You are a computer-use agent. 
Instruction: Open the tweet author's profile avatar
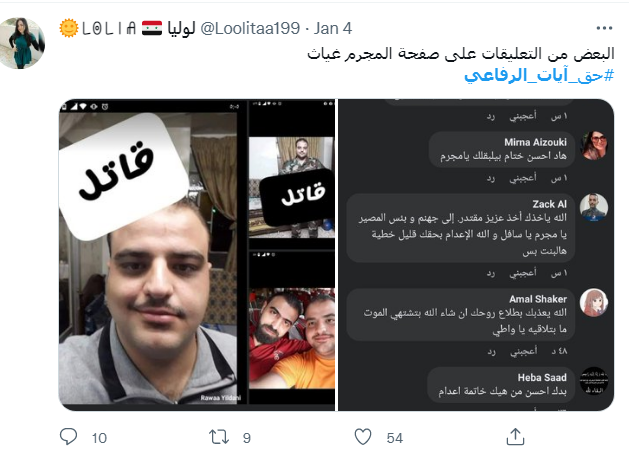pos(22,43)
